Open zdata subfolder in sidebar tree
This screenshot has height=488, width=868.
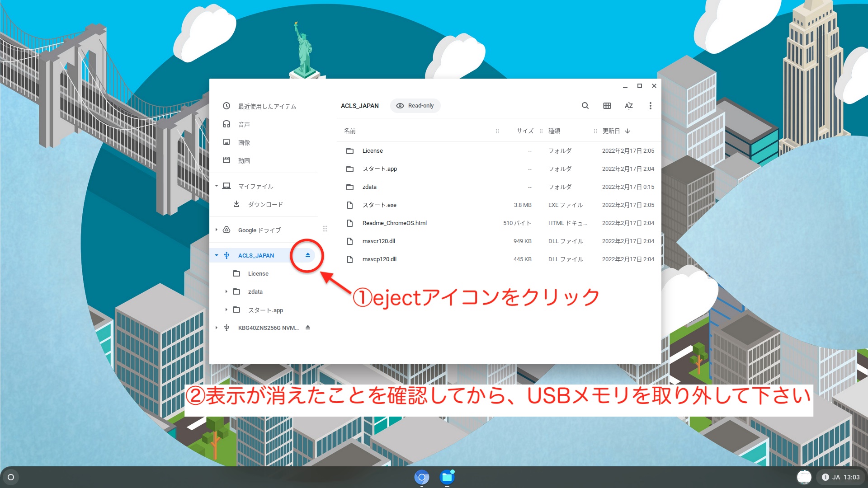264,291
